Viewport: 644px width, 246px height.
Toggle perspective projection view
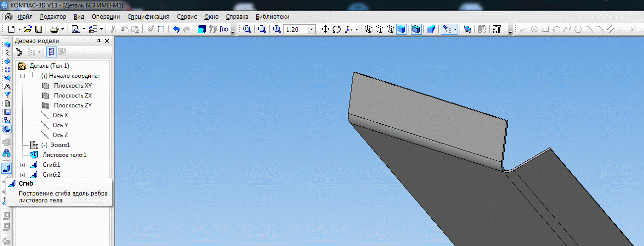pyautogui.click(x=431, y=29)
